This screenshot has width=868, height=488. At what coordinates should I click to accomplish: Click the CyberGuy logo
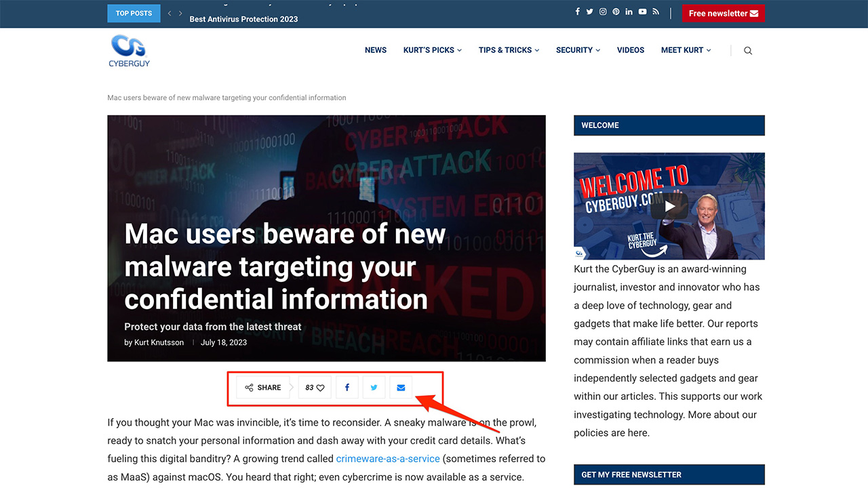click(x=129, y=51)
